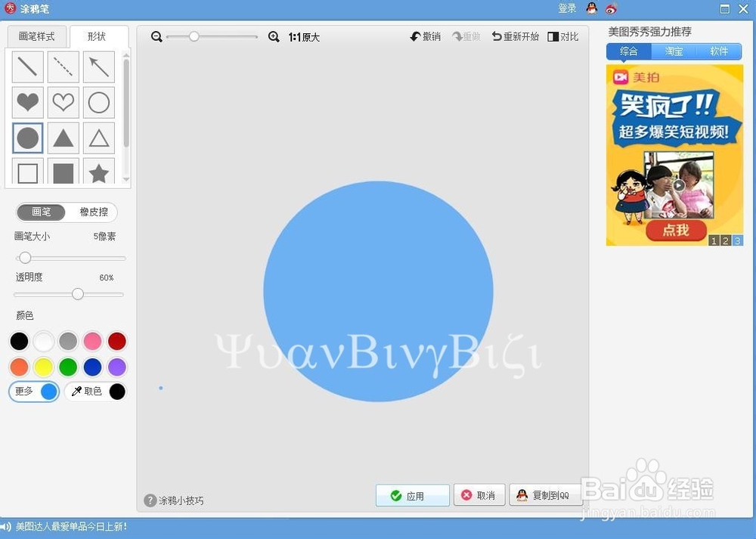Click the 点我 button in the ad
The image size is (756, 539).
[x=676, y=230]
